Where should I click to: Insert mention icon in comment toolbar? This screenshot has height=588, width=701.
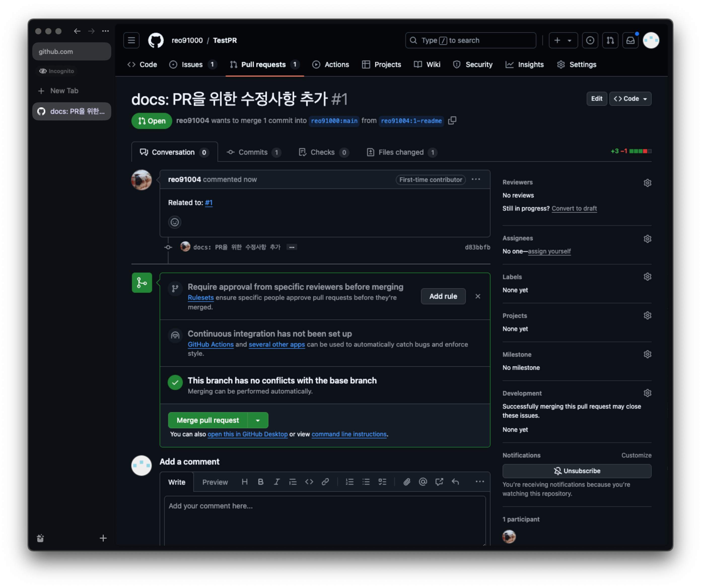click(x=423, y=481)
